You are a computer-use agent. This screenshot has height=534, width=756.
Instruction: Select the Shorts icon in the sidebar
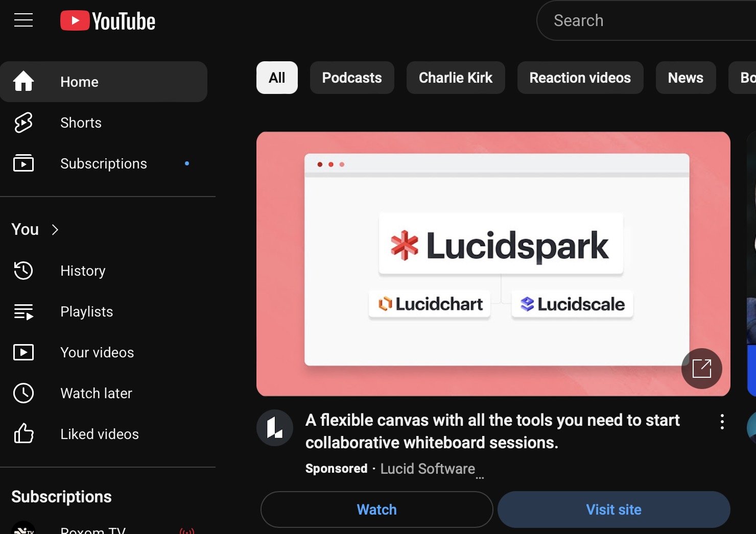pyautogui.click(x=23, y=123)
